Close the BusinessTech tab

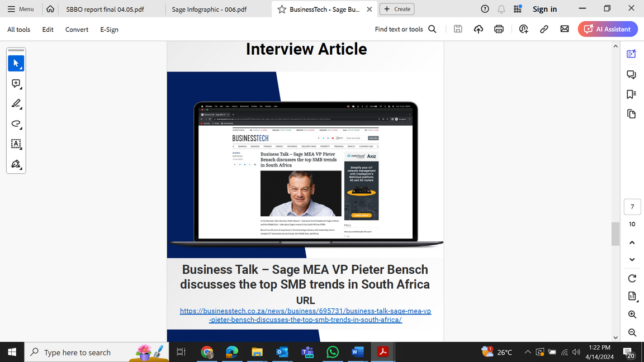click(369, 9)
